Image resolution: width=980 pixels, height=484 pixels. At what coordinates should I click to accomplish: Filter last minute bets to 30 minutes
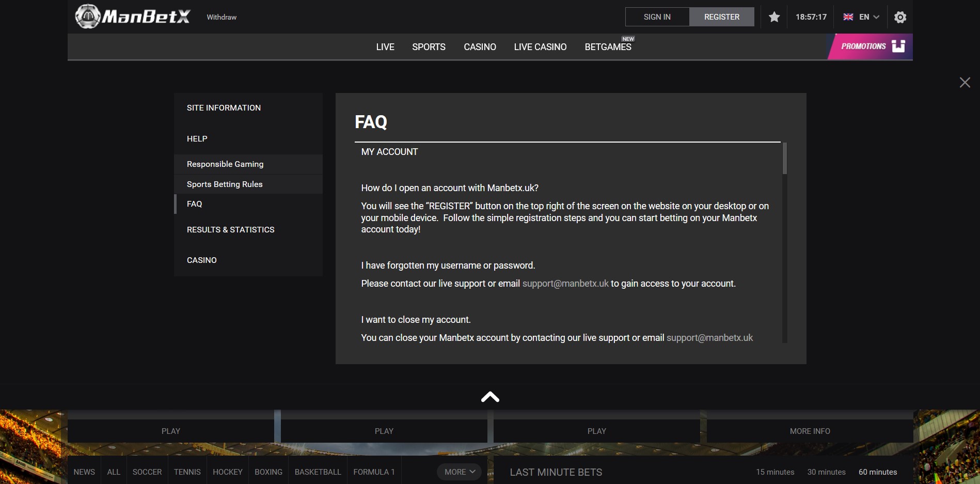click(826, 472)
